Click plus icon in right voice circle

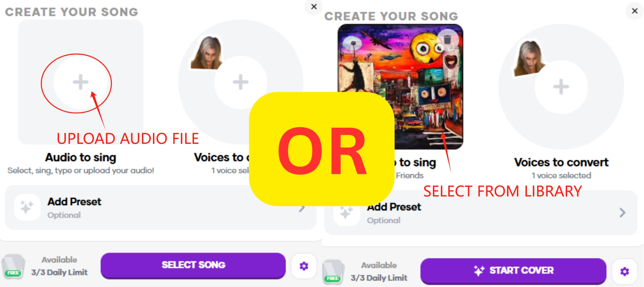(x=561, y=87)
